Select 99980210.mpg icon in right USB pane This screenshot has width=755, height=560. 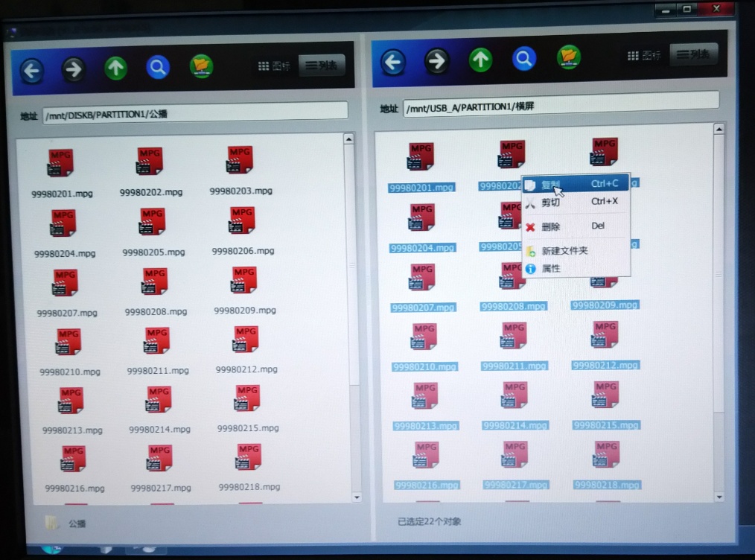click(x=424, y=336)
